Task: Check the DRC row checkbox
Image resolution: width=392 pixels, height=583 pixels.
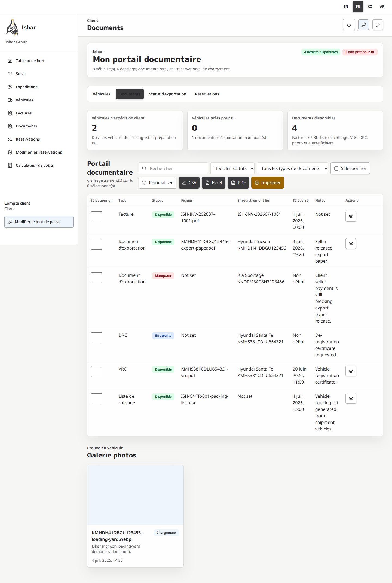Action: (x=97, y=338)
